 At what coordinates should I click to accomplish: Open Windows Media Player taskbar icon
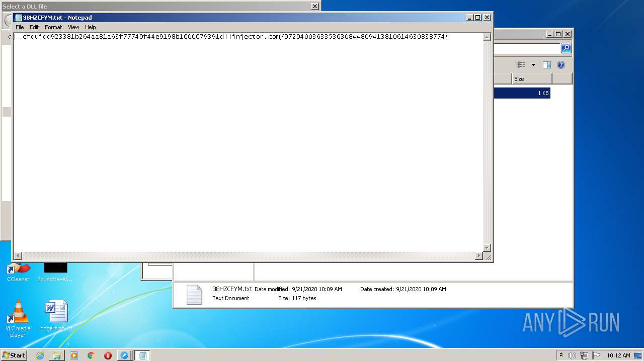pyautogui.click(x=74, y=355)
